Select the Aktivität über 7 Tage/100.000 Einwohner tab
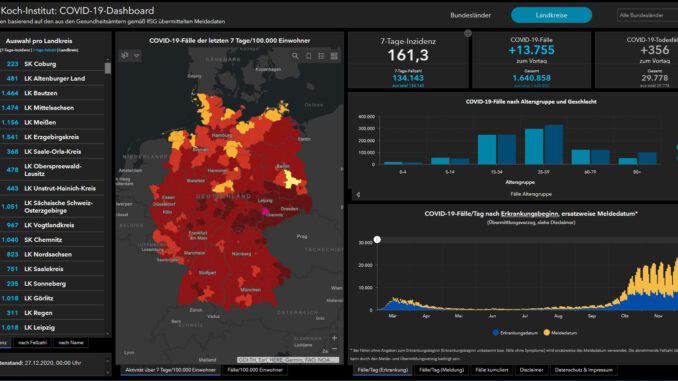 tap(170, 370)
